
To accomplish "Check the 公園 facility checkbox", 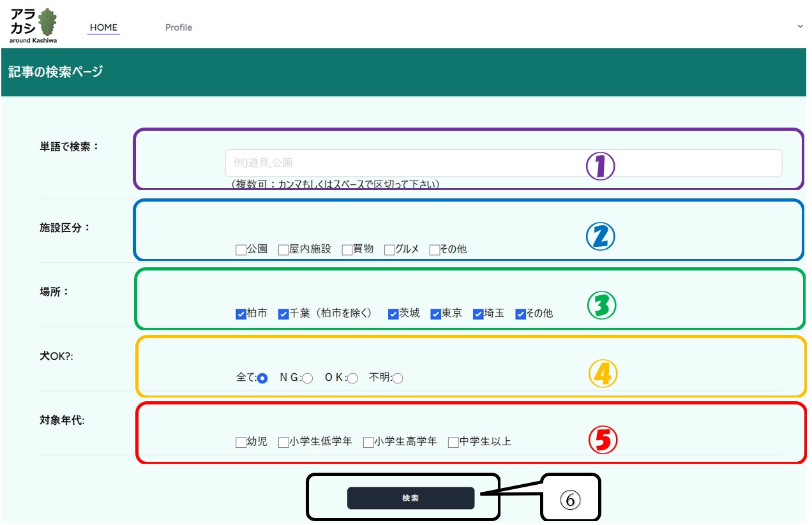I will [x=241, y=250].
